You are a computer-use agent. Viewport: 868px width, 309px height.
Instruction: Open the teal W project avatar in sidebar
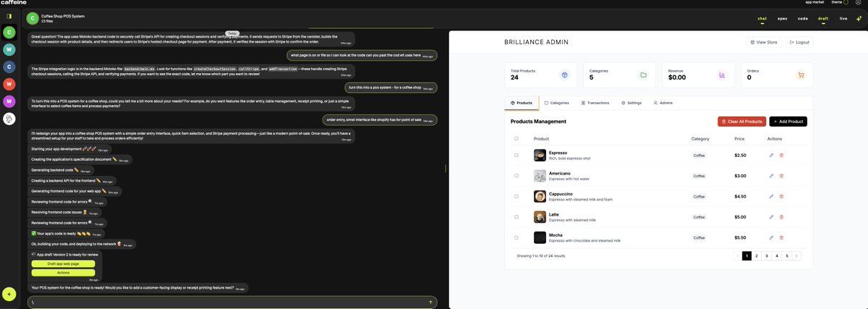coord(9,49)
